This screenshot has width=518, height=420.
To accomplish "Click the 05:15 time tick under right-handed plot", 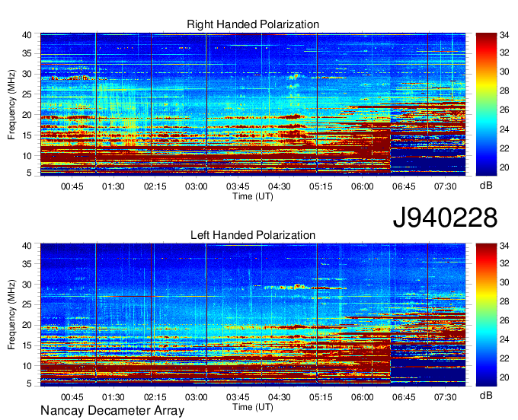I will tap(321, 186).
